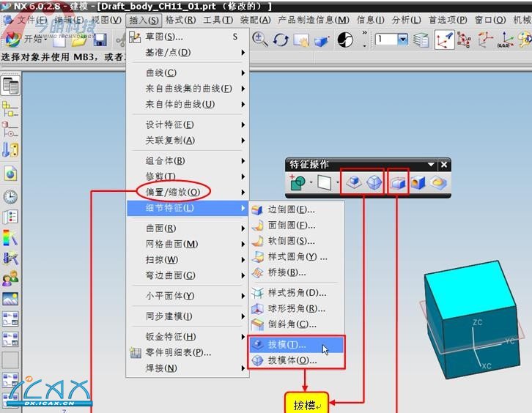Click the Draft icon in 特征操作 toolbar
Image resolution: width=532 pixels, height=413 pixels.
coord(354,182)
